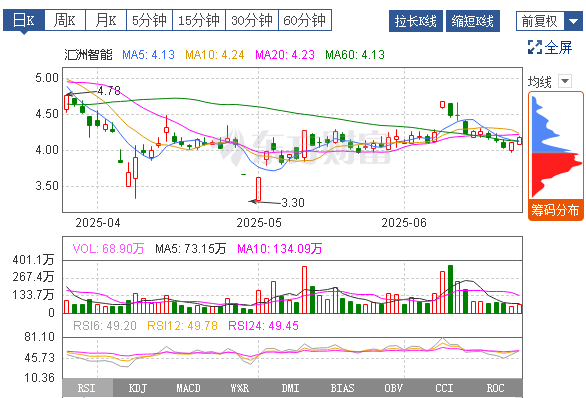Click the 缩短K线 button

tap(473, 21)
